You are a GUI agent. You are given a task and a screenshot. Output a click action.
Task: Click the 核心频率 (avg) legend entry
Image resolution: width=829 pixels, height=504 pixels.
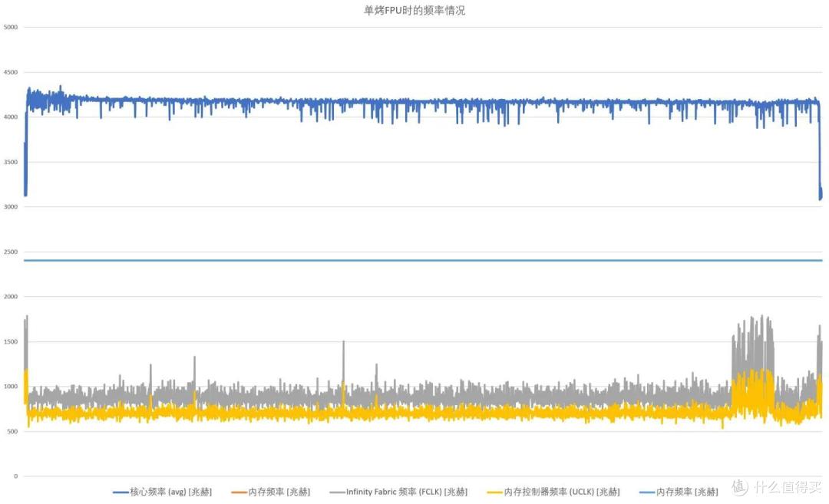click(162, 492)
